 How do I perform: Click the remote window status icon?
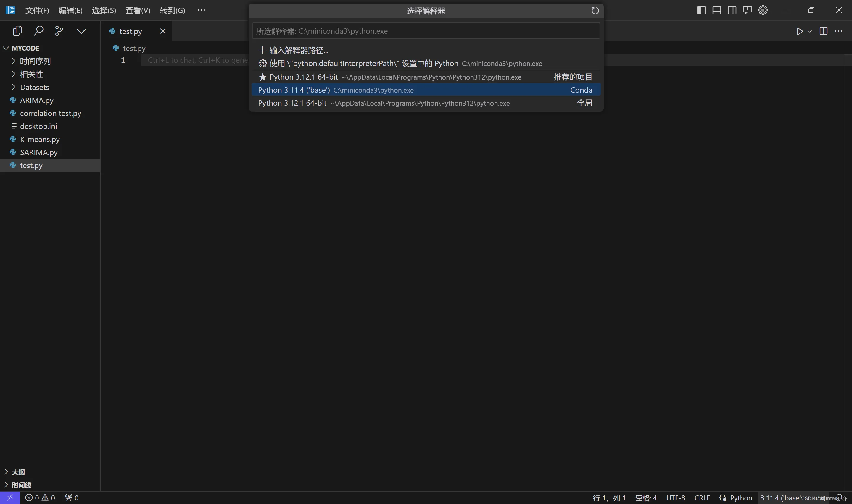click(x=10, y=497)
